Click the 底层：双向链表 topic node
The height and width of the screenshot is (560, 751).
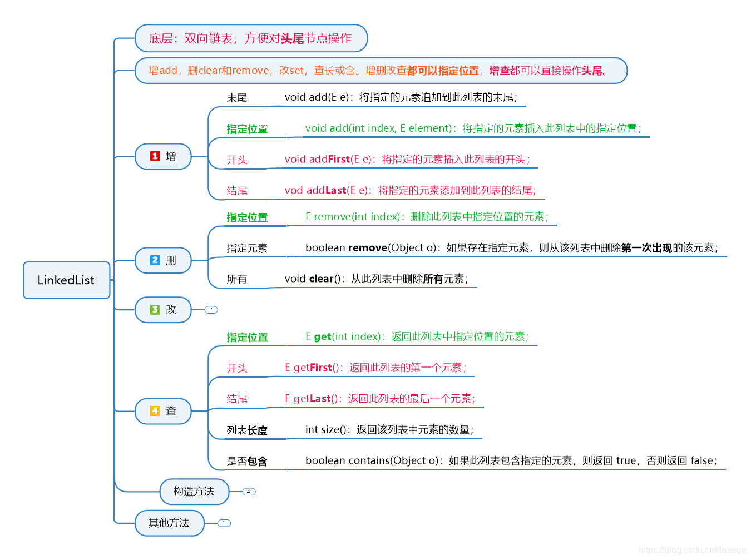[x=251, y=38]
